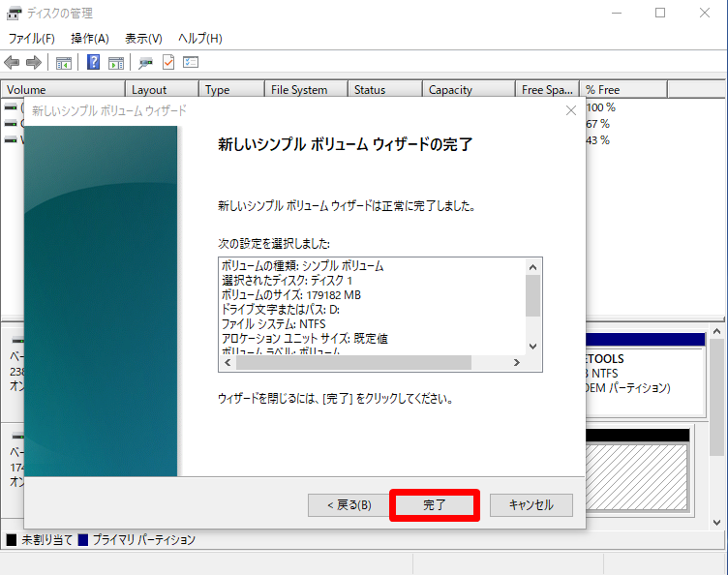Close the new simple volume wizard dialog
Screen dimensions: 728x575
click(571, 110)
